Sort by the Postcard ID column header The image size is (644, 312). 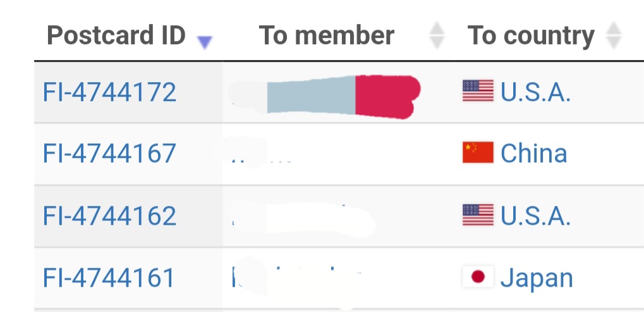[x=116, y=35]
